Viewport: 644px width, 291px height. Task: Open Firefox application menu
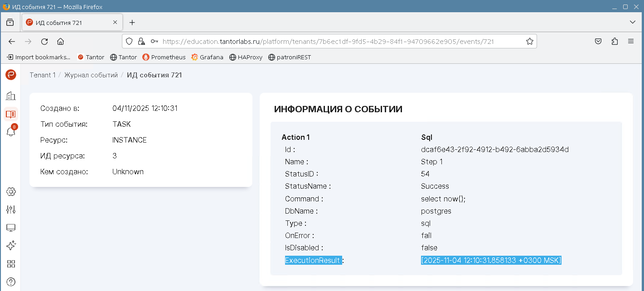point(631,41)
